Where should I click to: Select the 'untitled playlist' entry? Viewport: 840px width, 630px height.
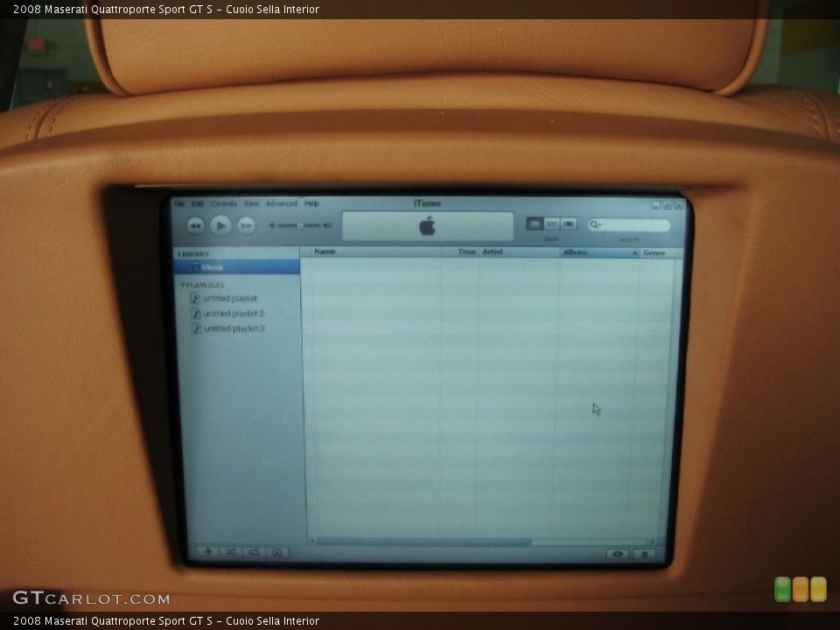230,298
